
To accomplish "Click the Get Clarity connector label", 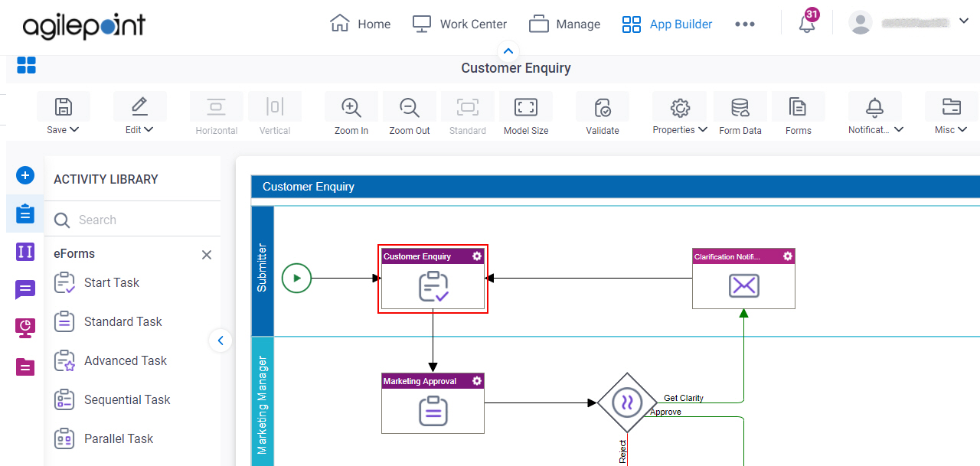I will pos(684,398).
